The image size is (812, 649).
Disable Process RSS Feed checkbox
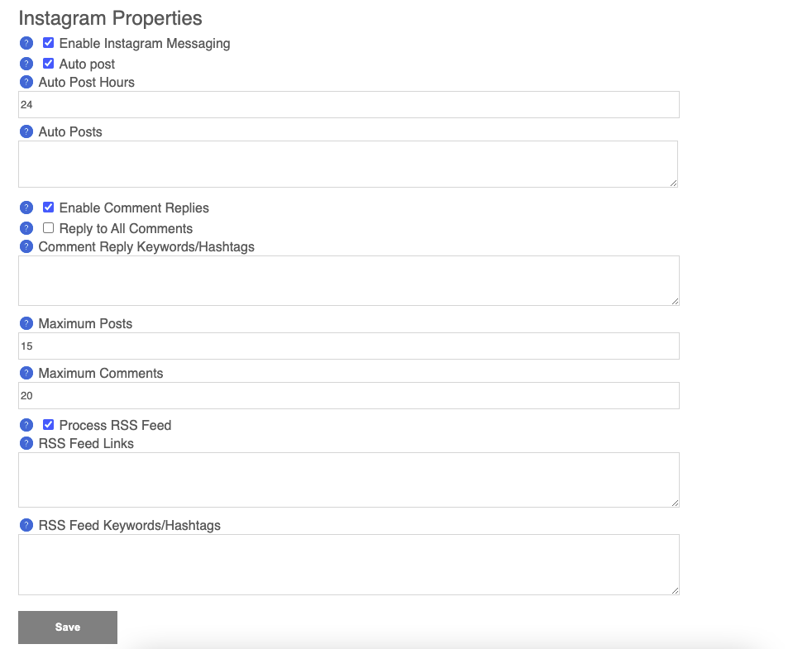click(48, 425)
